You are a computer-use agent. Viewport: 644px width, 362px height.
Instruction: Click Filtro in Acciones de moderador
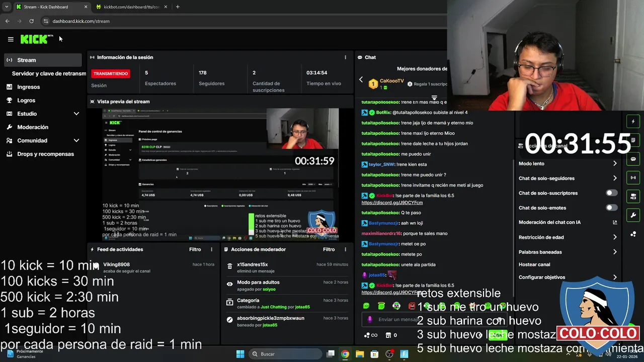(x=329, y=249)
